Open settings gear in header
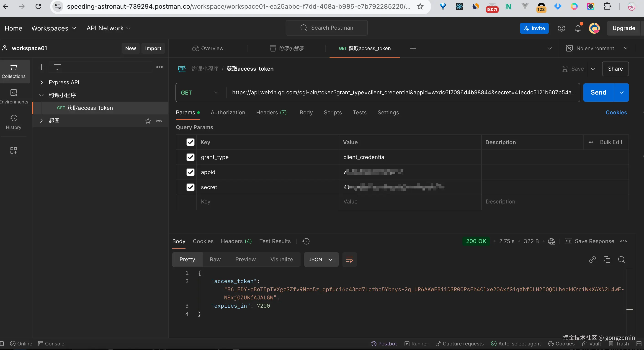 [x=561, y=28]
